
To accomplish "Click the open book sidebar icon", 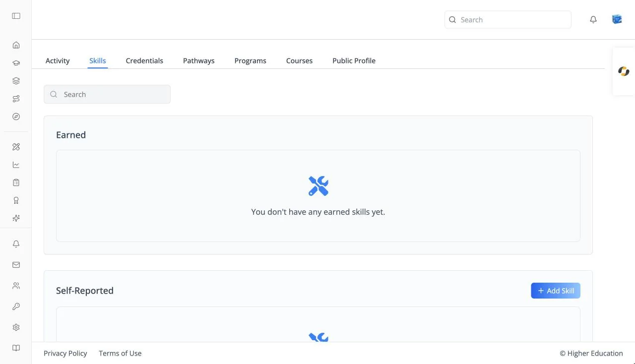I will click(16, 348).
